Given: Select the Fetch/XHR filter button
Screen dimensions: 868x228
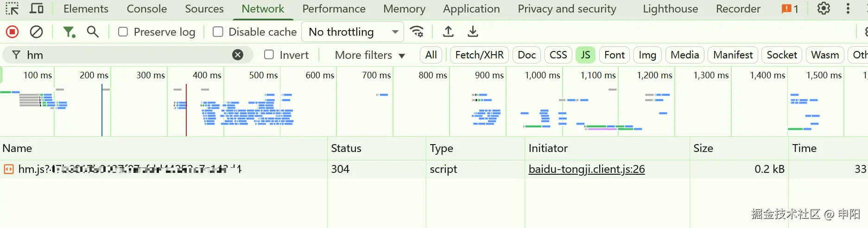Looking at the screenshot, I should click(x=479, y=55).
